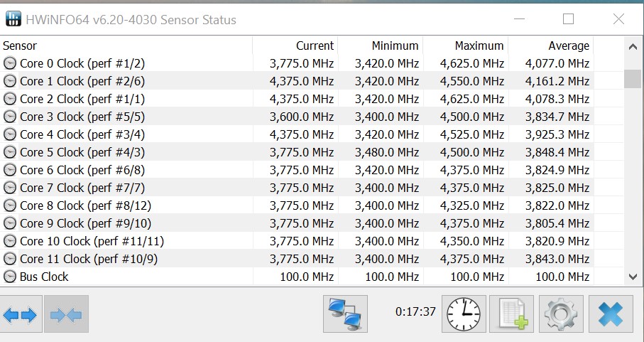Click the clock icon beside Core 4 Clock
Image resolution: width=644 pixels, height=342 pixels.
tap(10, 134)
